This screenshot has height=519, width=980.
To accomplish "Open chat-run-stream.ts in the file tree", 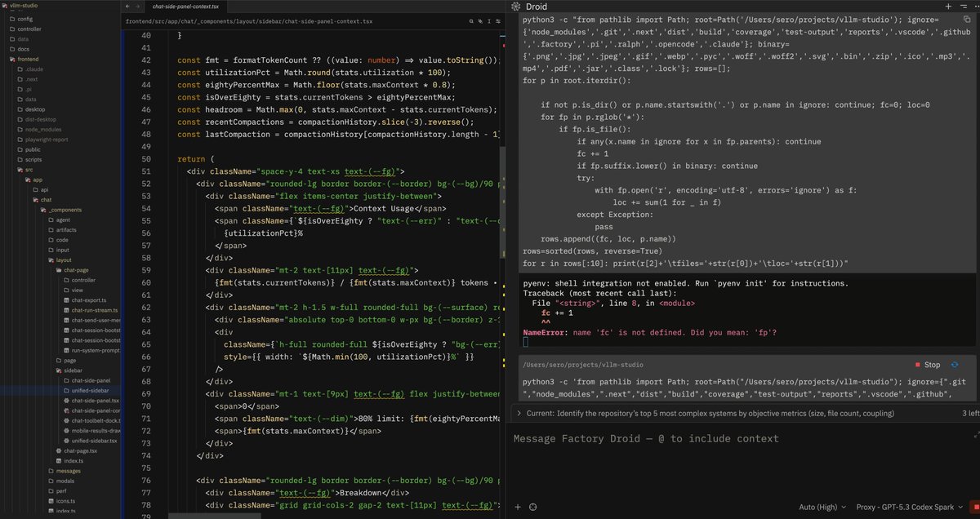I will click(x=91, y=310).
